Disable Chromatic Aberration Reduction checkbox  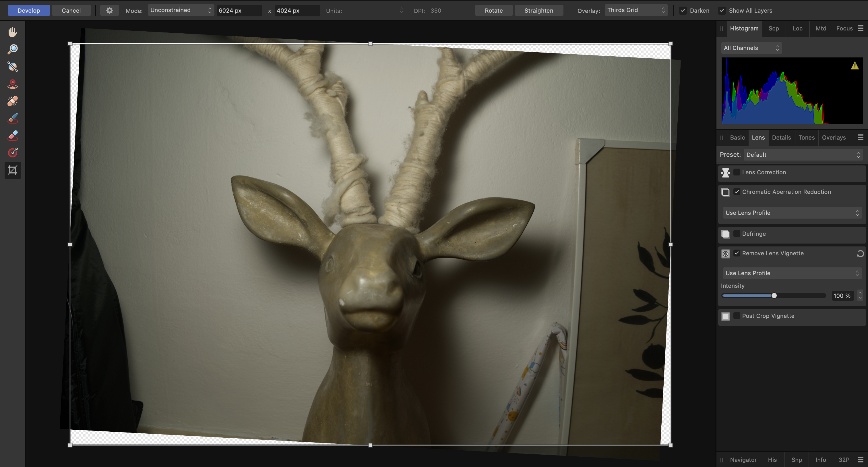[737, 192]
